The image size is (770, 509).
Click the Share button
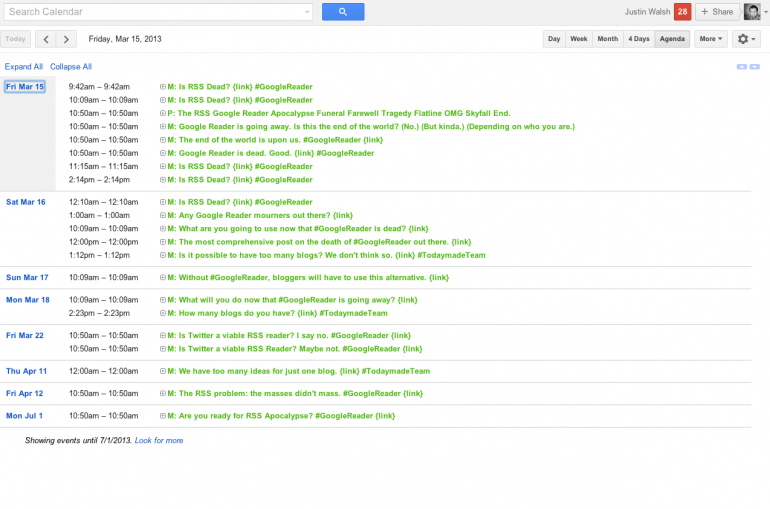pyautogui.click(x=717, y=12)
